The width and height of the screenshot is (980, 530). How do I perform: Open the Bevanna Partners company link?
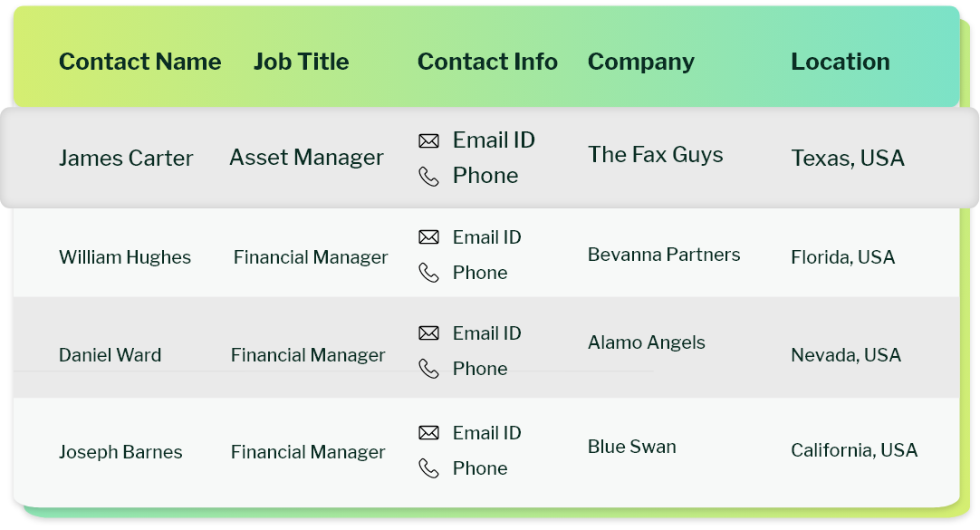(x=664, y=255)
